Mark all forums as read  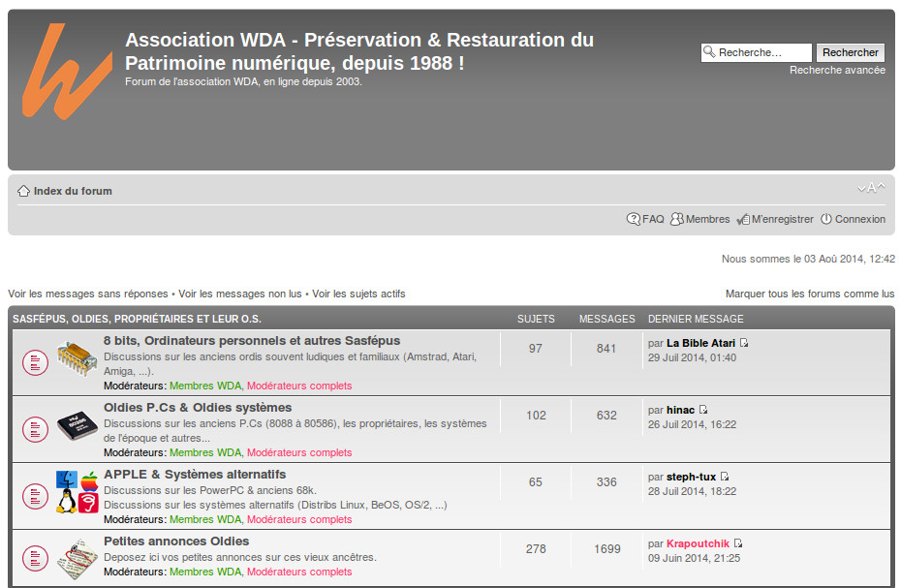click(809, 294)
